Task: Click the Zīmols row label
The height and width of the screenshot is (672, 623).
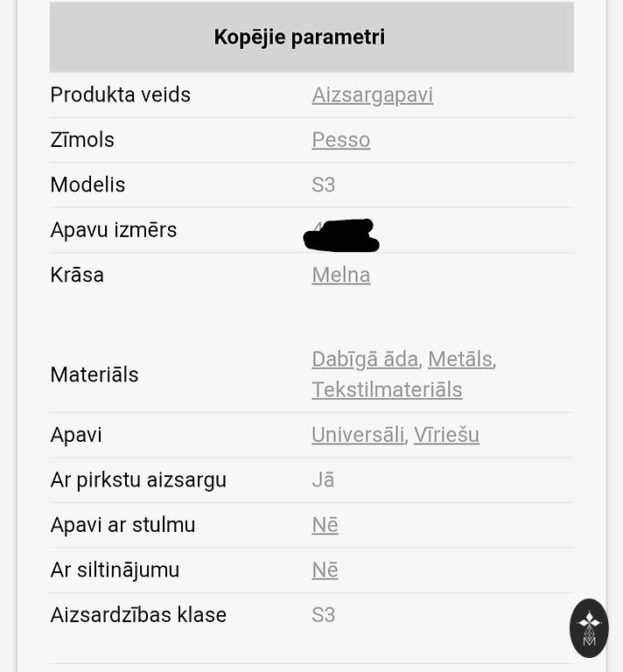Action: [82, 140]
